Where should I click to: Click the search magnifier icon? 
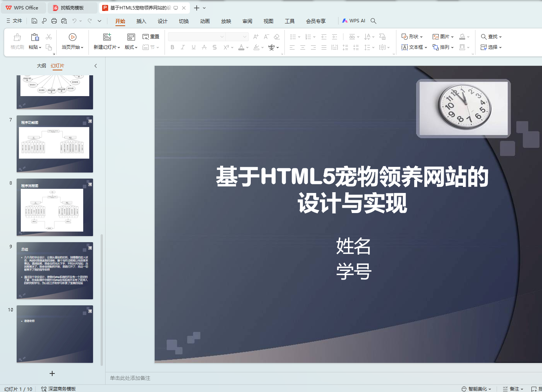(373, 21)
